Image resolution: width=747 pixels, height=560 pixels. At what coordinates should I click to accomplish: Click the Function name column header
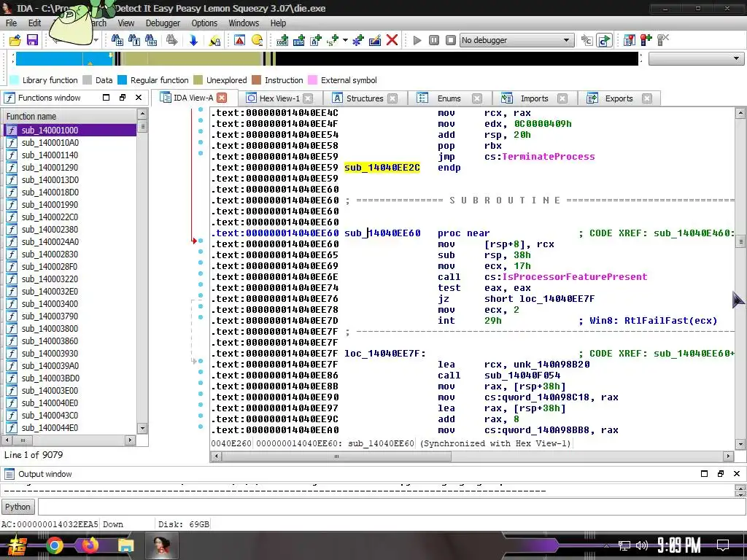click(x=70, y=116)
